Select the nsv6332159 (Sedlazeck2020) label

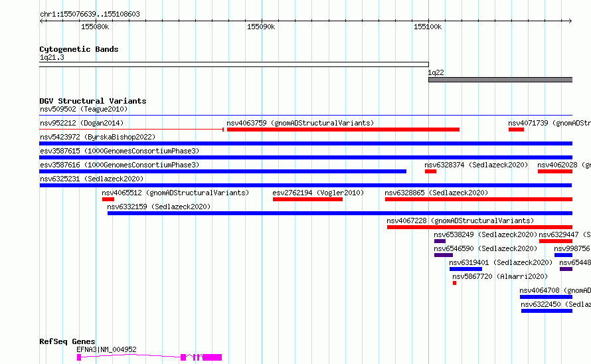(x=159, y=207)
